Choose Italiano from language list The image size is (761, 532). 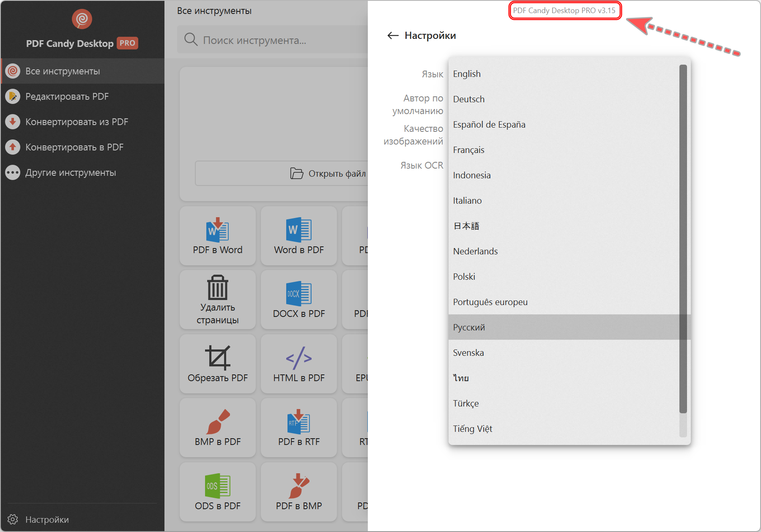coord(564,200)
